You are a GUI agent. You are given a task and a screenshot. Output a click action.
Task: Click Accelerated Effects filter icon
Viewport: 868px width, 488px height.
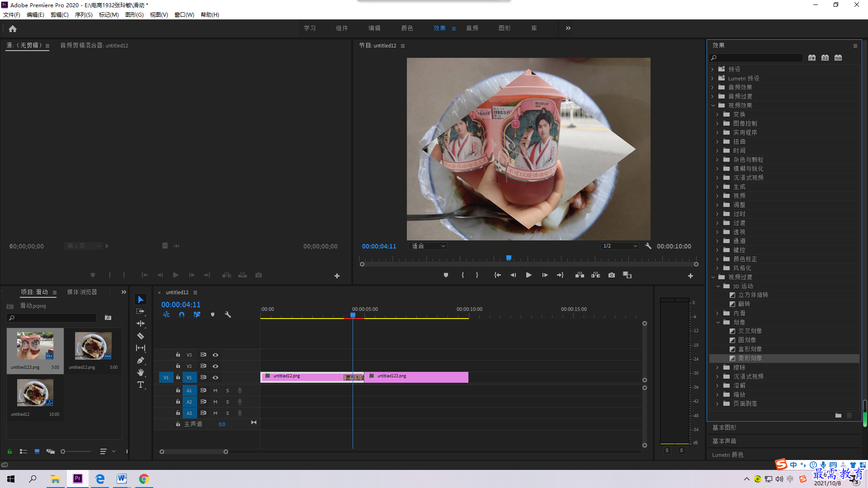(812, 58)
